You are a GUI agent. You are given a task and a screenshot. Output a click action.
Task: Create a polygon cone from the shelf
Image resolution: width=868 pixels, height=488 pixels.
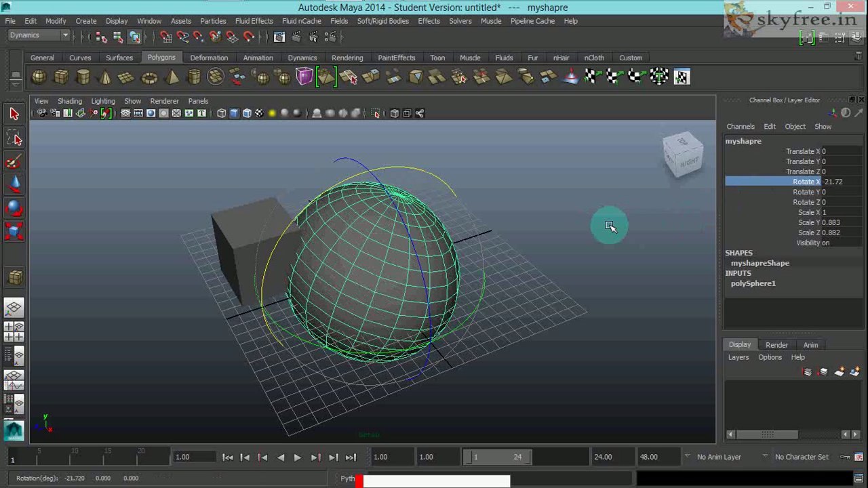pos(105,77)
